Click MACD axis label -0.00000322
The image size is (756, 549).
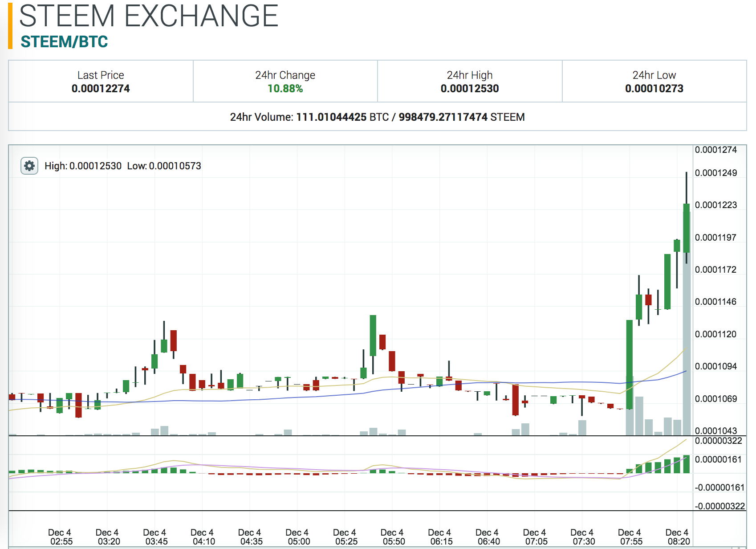pos(719,506)
